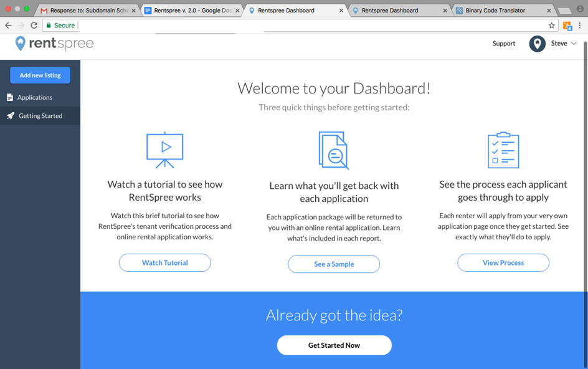588x369 pixels.
Task: Click the Add new listing button
Action: coord(40,75)
